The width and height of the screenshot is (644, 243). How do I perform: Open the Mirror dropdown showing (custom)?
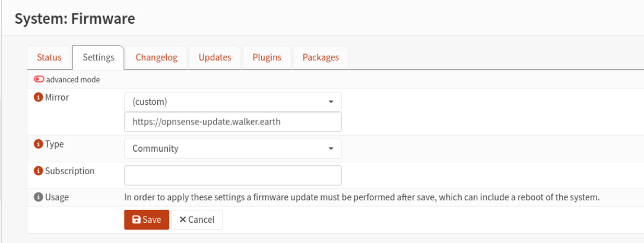[233, 101]
